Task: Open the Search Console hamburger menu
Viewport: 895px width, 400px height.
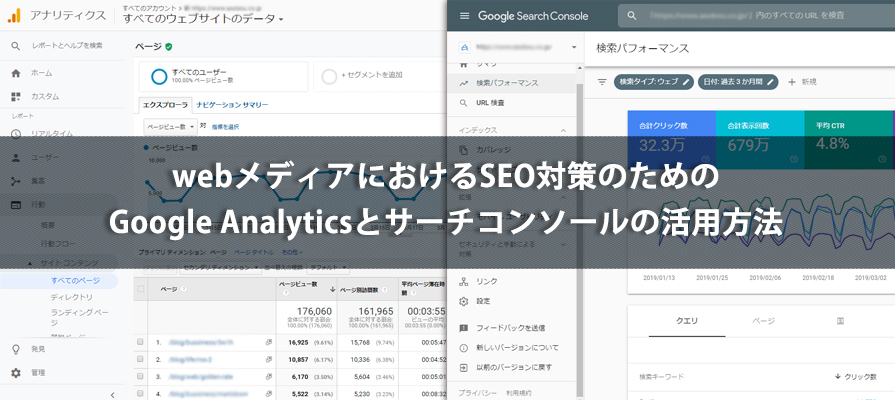Action: (464, 16)
